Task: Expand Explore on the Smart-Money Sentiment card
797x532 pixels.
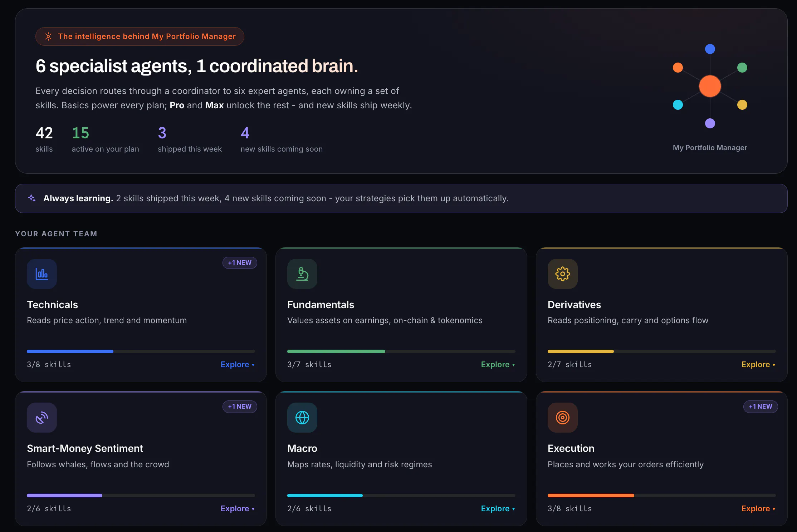Action: tap(238, 508)
